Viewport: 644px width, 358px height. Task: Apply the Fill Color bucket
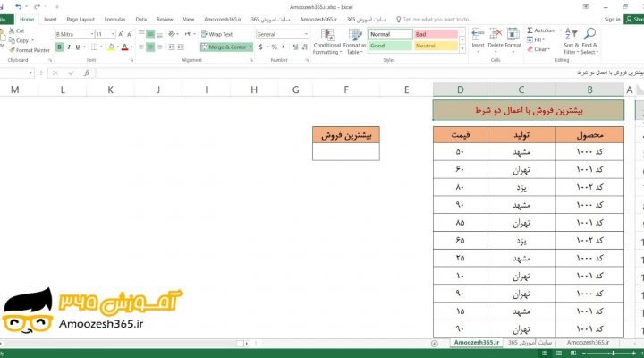pyautogui.click(x=111, y=47)
